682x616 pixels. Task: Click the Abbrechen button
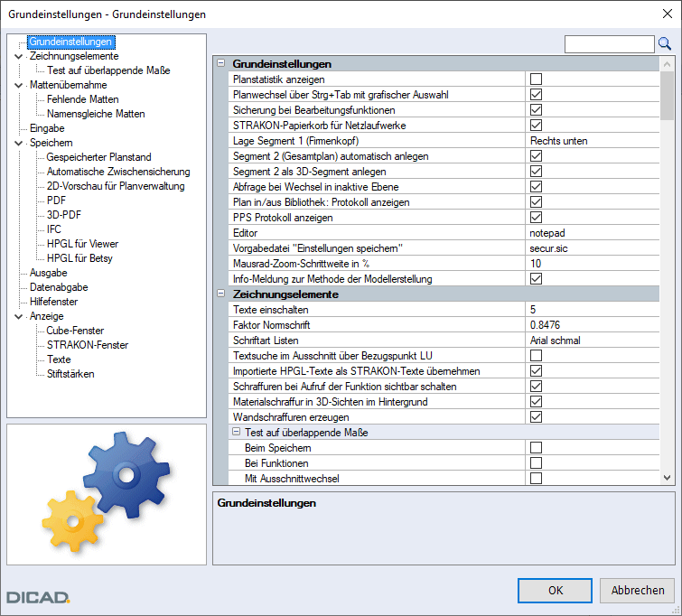[x=637, y=591]
